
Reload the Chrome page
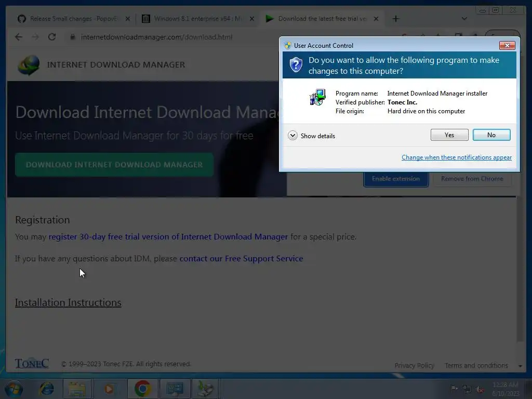pos(52,37)
